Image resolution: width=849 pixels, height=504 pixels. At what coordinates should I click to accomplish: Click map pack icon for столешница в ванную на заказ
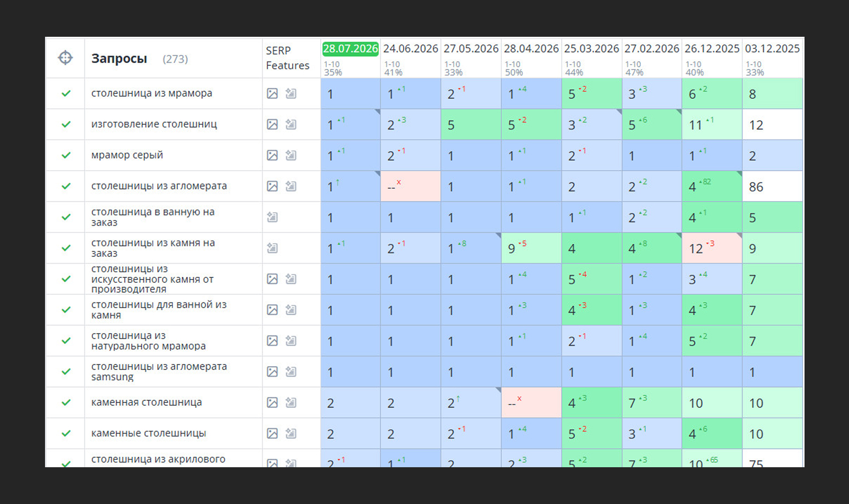[272, 217]
